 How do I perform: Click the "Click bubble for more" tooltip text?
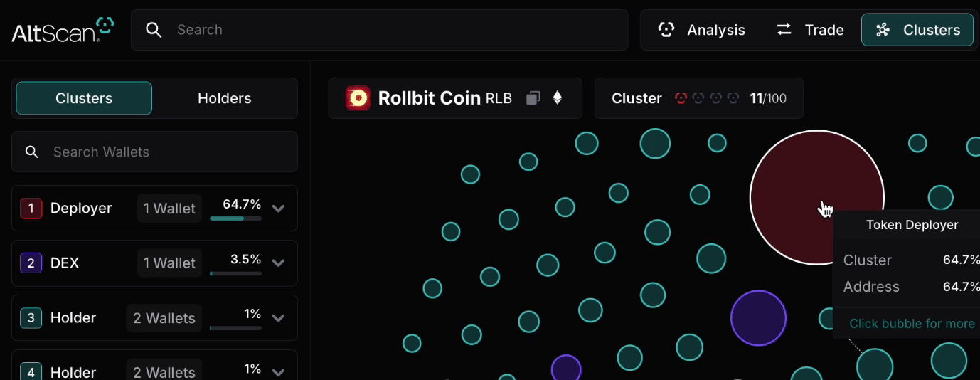tap(912, 324)
